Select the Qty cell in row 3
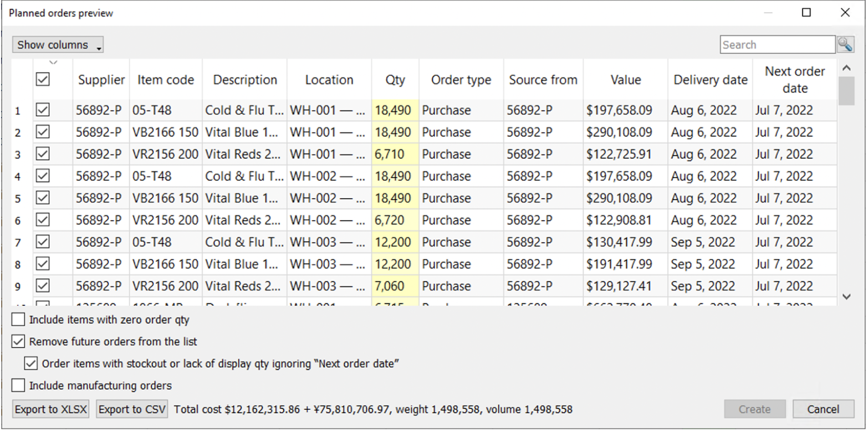This screenshot has height=432, width=868. tap(395, 154)
